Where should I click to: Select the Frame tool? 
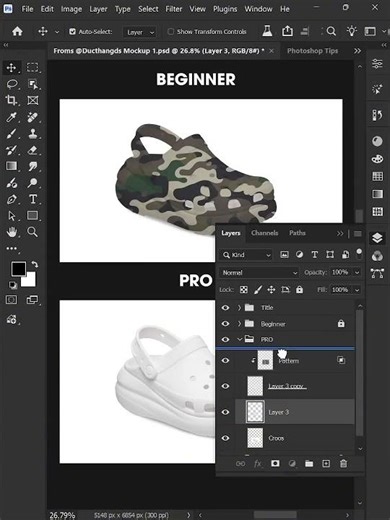33,100
